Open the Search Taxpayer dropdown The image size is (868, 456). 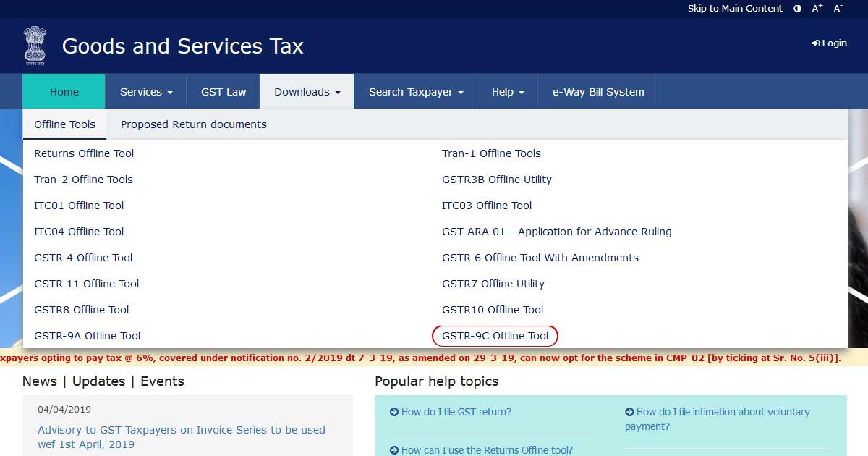[414, 91]
